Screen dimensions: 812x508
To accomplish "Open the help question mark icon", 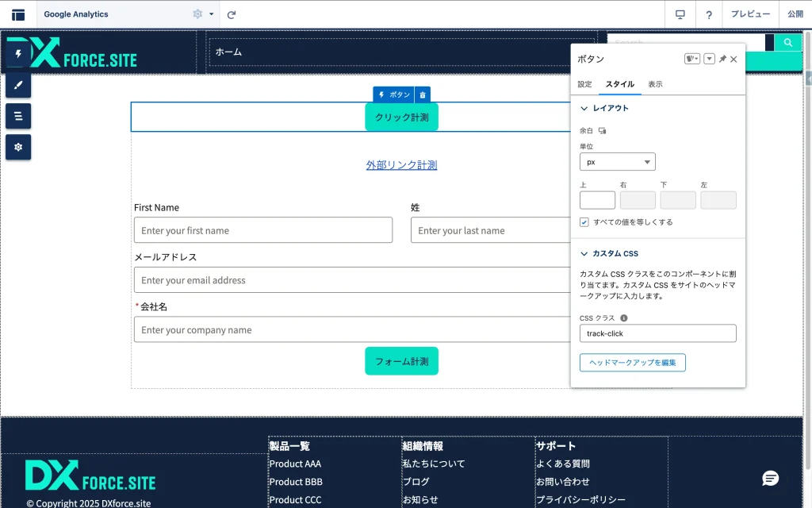I will pos(709,14).
